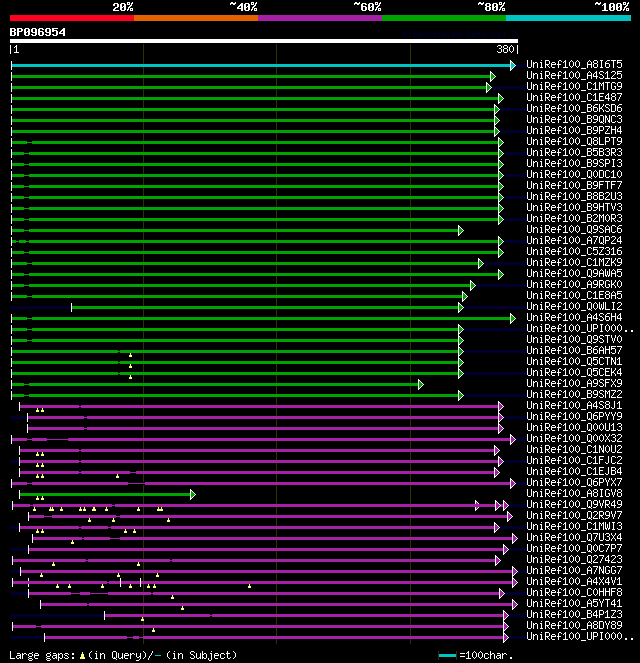Click the UniRef100_A5YT41 label
Screen dimensions: 640x663
click(574, 603)
